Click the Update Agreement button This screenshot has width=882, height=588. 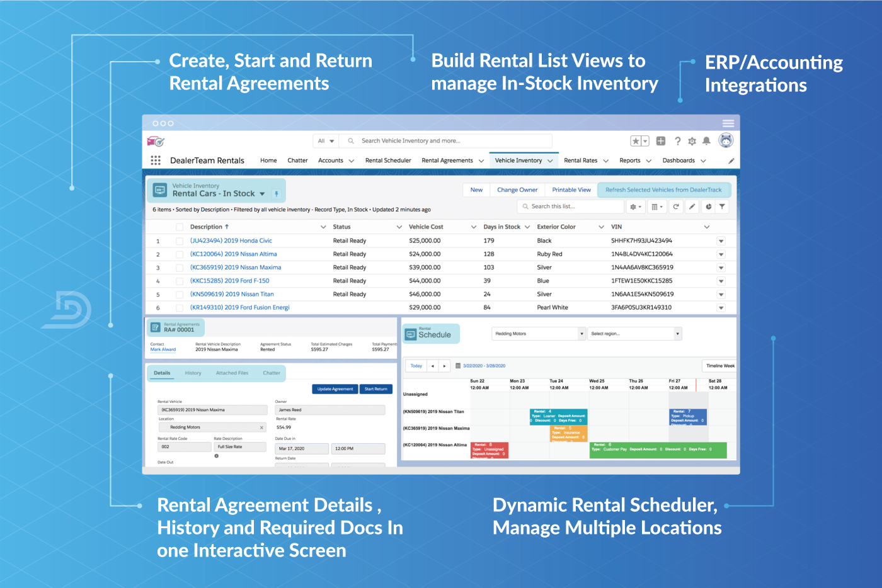(x=335, y=389)
